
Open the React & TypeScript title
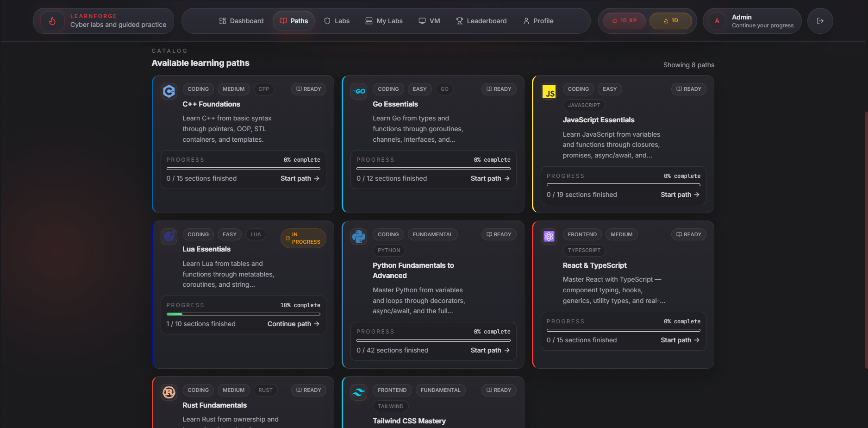595,265
